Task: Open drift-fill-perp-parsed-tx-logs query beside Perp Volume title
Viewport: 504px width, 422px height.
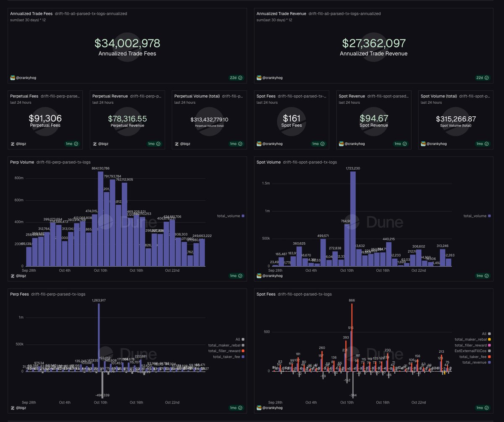Action: [63, 162]
